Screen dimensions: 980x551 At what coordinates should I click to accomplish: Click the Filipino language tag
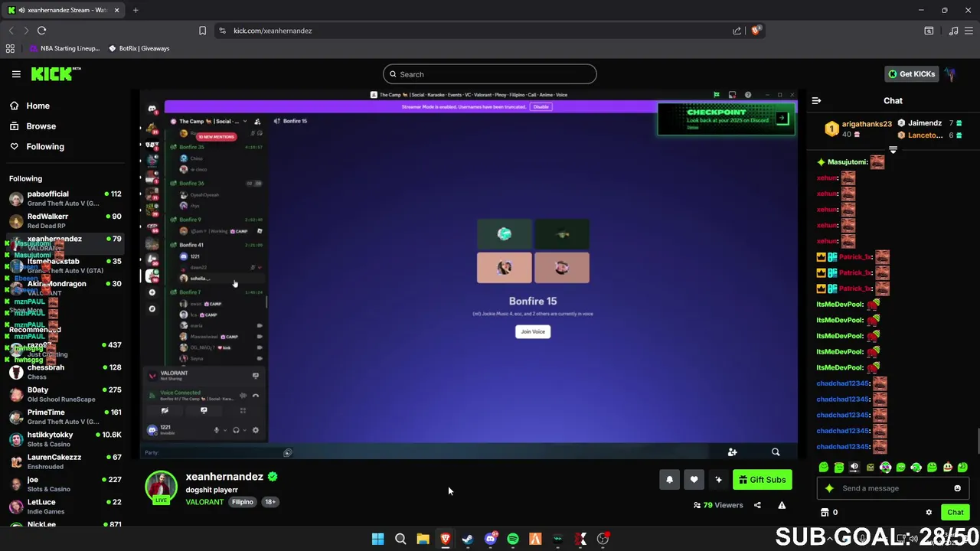[243, 502]
